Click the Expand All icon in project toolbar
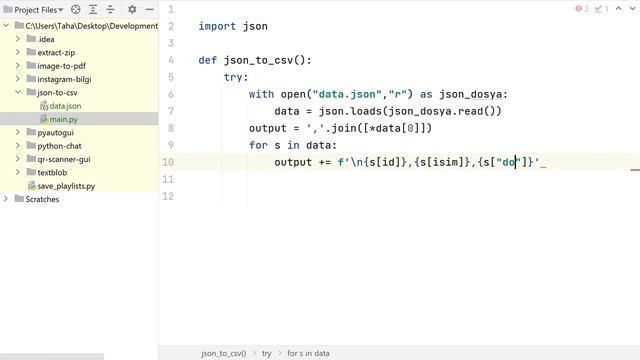Screen dimensions: 640x360 coord(93,9)
